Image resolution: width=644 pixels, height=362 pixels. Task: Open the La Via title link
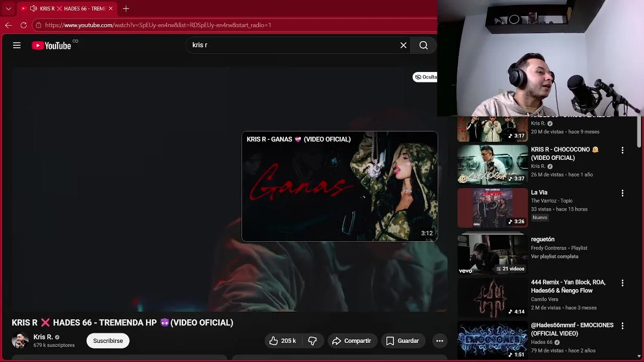coord(539,192)
